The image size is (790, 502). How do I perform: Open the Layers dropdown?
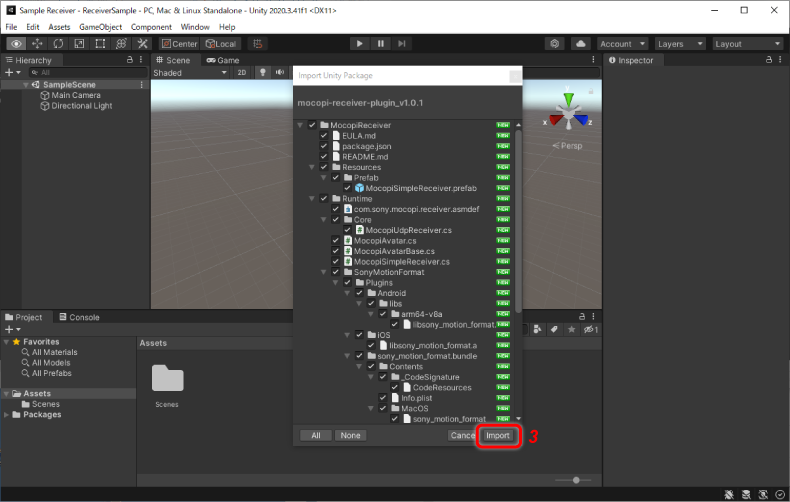point(682,44)
